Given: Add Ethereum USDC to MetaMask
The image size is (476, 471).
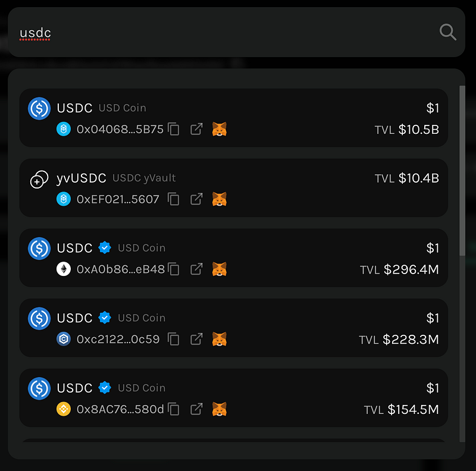Looking at the screenshot, I should point(219,269).
